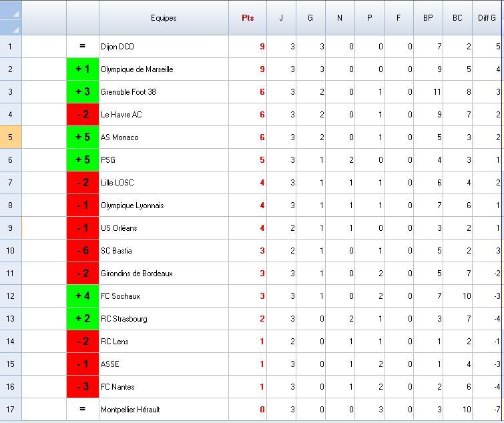This screenshot has height=423, width=504.
Task: Select the Olympique de Marseille cell
Action: (164, 69)
